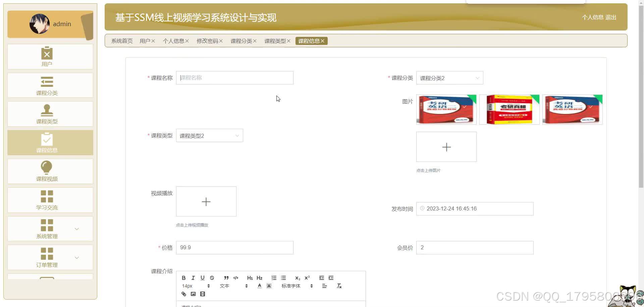The width and height of the screenshot is (644, 307).
Task: Open the 课程分类2 dropdown
Action: click(449, 78)
